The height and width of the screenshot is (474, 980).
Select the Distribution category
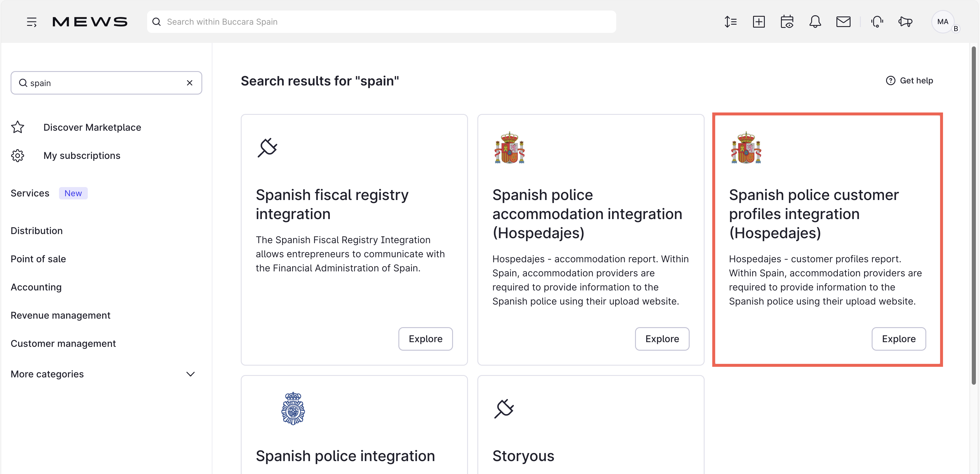36,231
